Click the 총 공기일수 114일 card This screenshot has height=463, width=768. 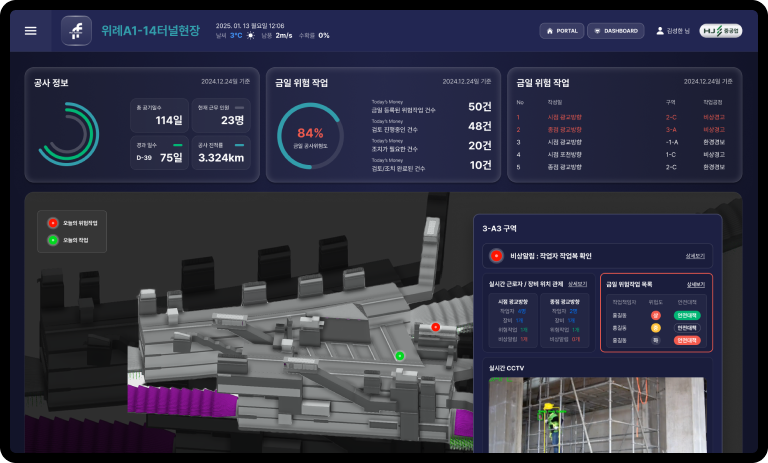[x=159, y=115]
